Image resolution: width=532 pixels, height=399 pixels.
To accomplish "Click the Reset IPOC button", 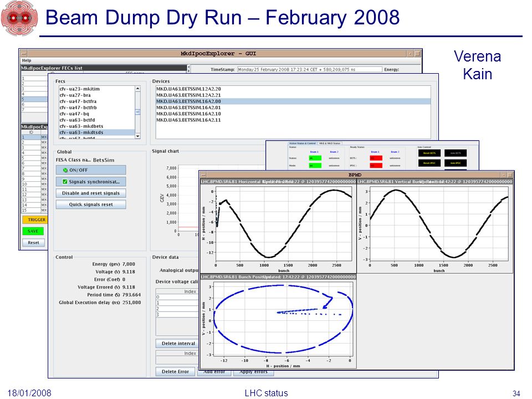I will [429, 163].
